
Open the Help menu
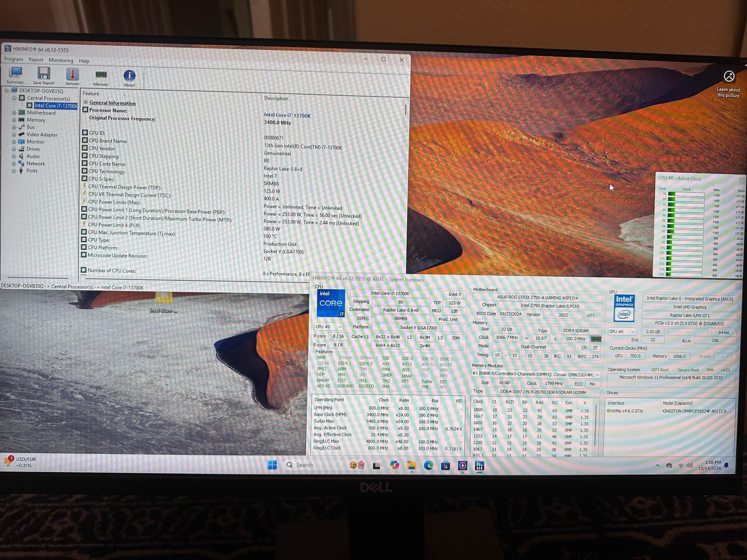84,61
